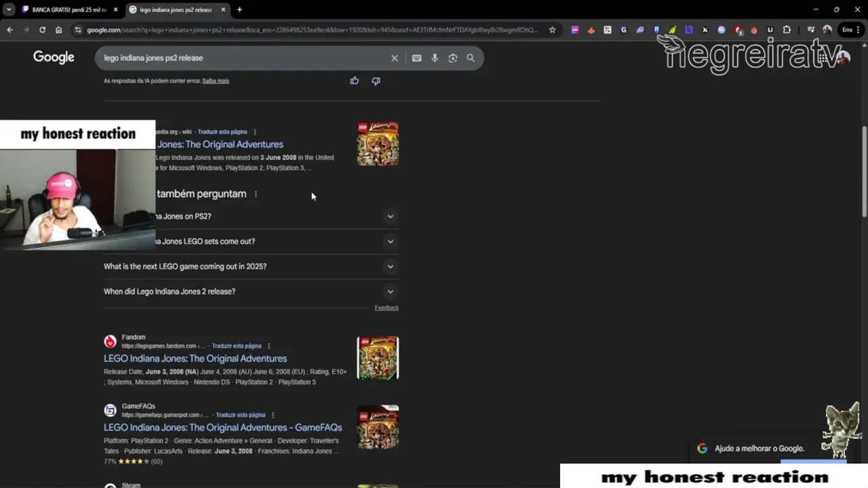Screen dimensions: 868x488
Task: Open the G extension icon in toolbar
Action: click(x=624, y=30)
